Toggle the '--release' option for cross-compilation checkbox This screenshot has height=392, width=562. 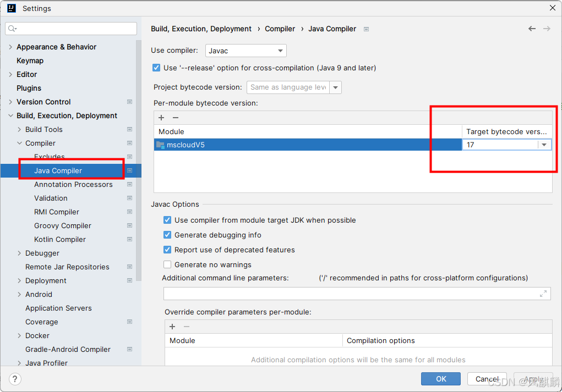pos(156,68)
